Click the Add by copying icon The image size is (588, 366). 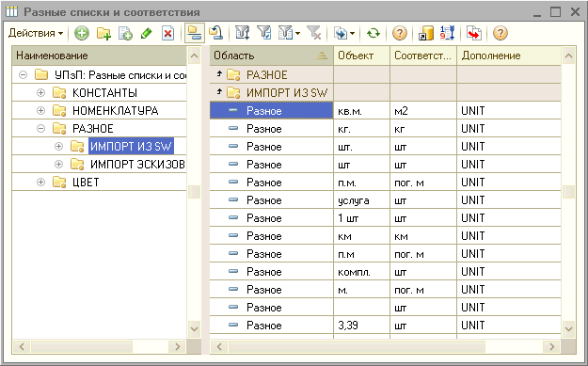coord(125,33)
